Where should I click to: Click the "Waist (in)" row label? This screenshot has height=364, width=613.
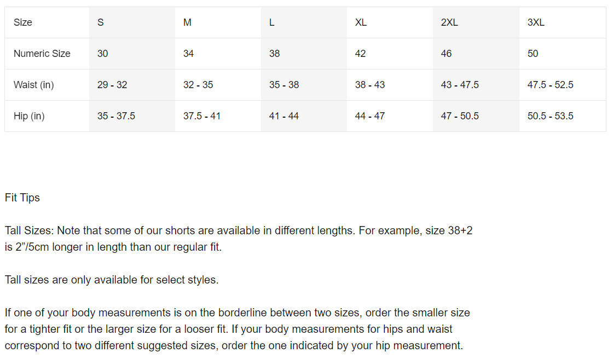(34, 85)
